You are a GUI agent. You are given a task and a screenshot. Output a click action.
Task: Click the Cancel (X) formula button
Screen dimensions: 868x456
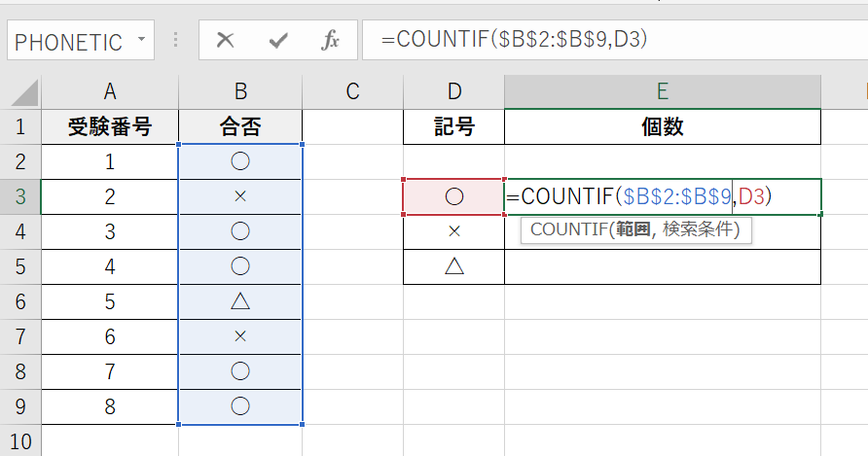click(226, 41)
